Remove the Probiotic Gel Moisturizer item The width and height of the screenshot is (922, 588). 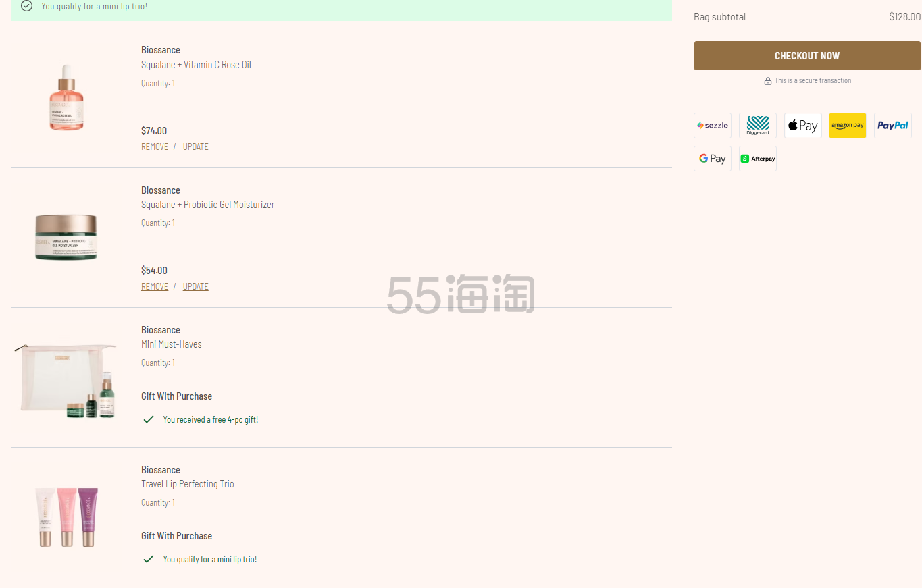point(155,286)
